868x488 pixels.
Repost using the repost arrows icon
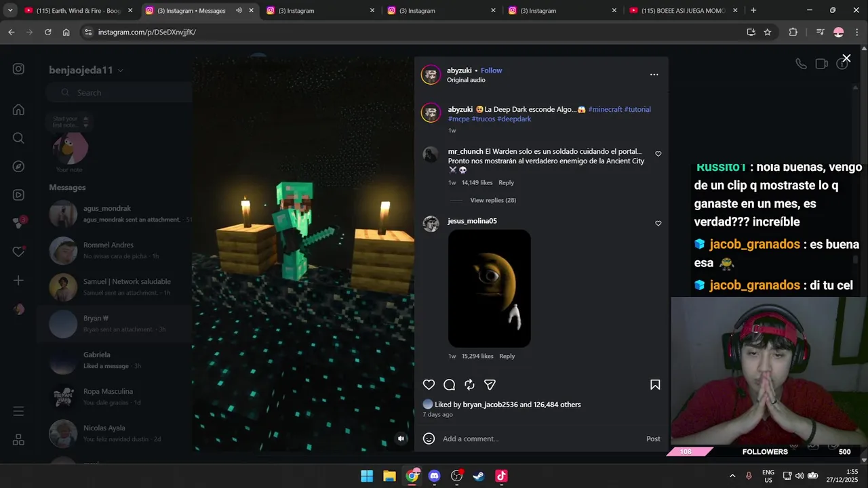click(x=469, y=385)
